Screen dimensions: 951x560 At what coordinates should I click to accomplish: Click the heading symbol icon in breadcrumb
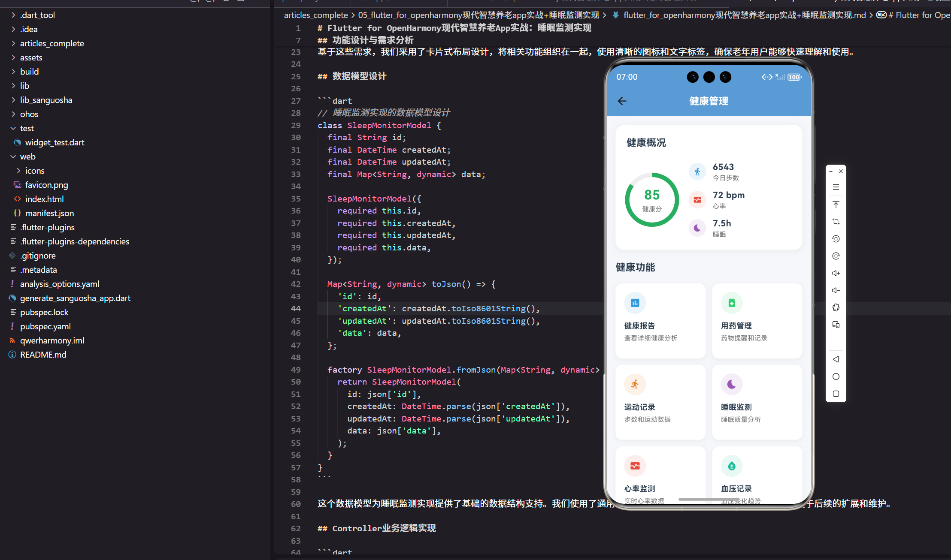click(x=881, y=15)
